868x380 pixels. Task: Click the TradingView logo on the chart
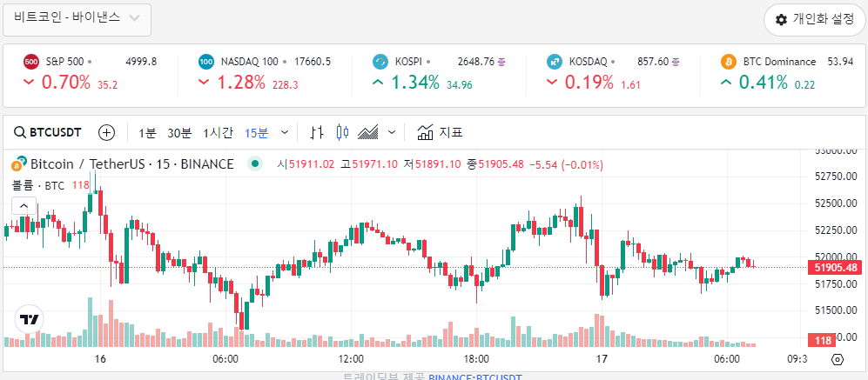pos(29,319)
